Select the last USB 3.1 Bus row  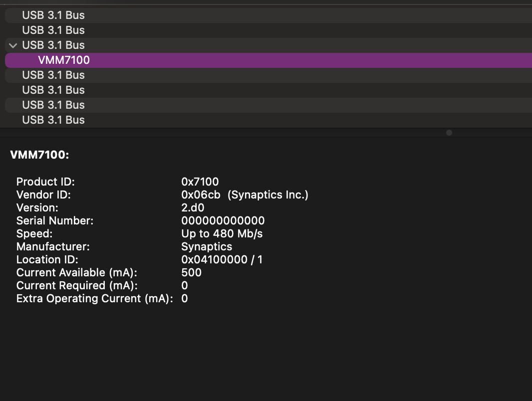point(53,120)
